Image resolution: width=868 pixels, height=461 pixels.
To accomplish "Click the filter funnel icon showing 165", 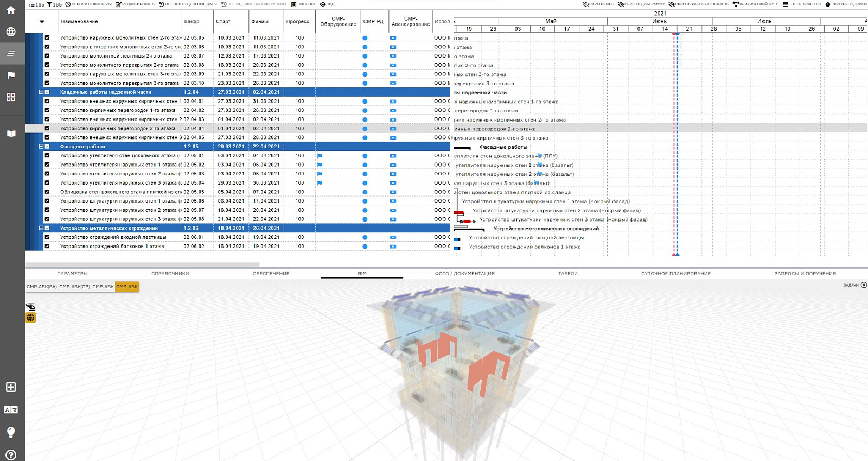I will tap(54, 4).
